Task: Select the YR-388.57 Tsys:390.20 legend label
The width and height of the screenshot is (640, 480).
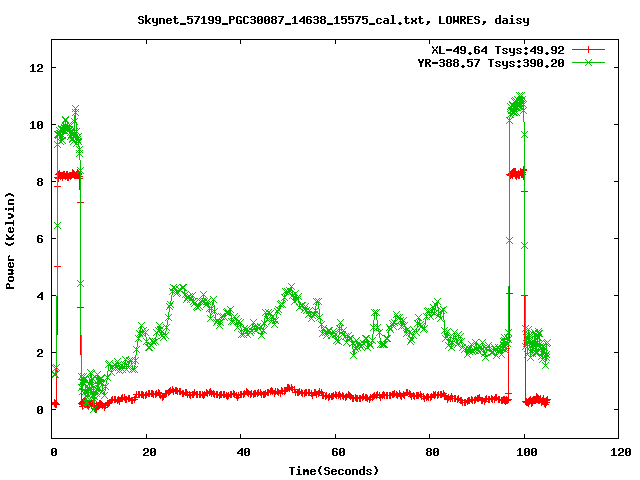Action: click(491, 63)
